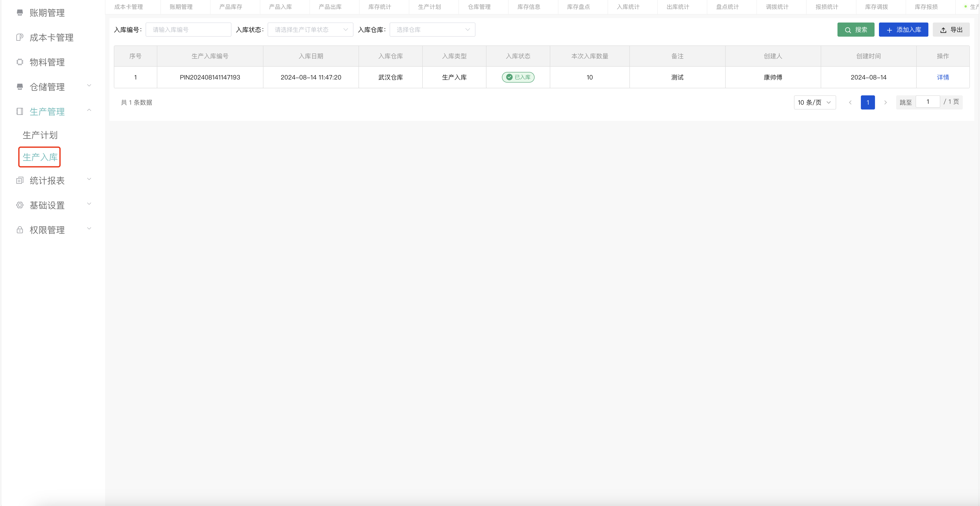Switch to the 产品出库 tab
Viewport: 980px width, 506px height.
pos(330,6)
